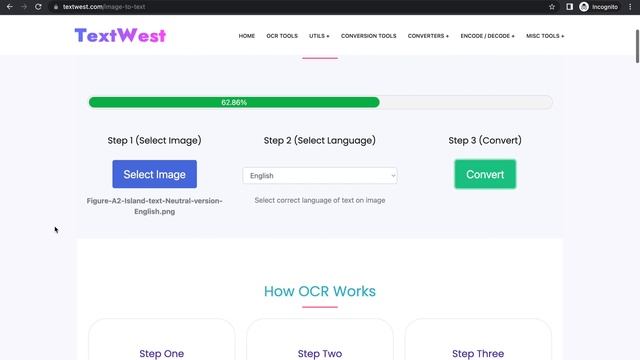
Task: Click the Step 1 (Select Image) label
Action: tap(154, 140)
